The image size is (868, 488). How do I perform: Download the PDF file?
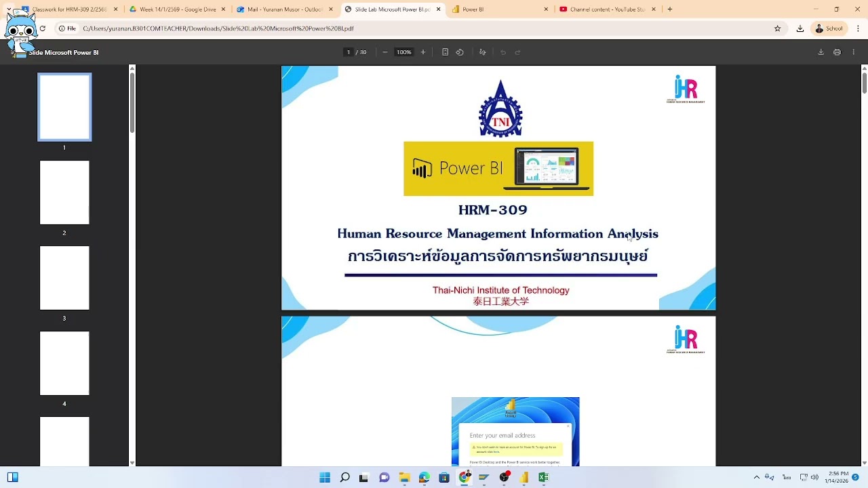coord(821,52)
